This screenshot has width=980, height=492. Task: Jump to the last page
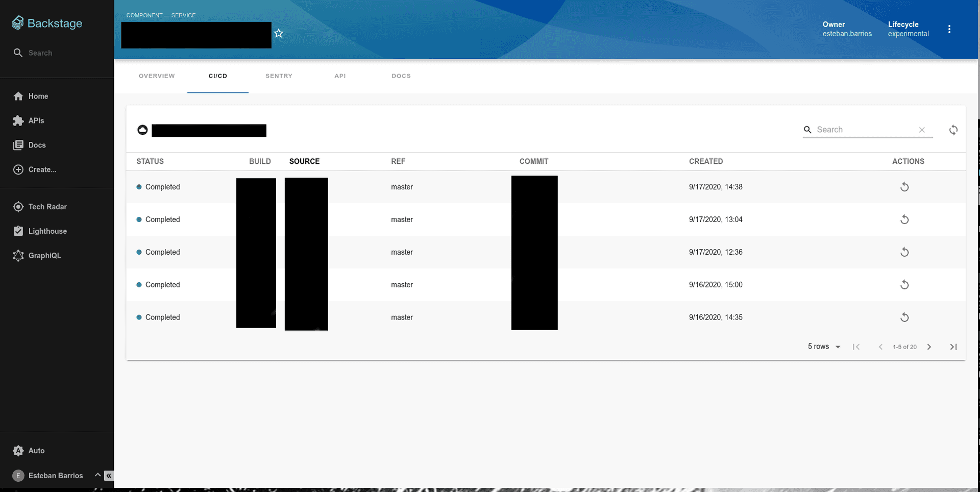(953, 347)
